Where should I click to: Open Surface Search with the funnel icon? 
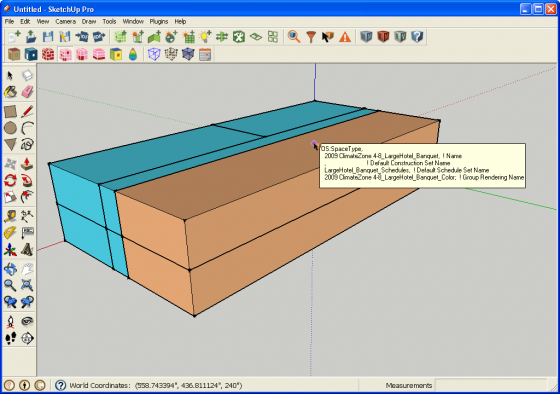point(311,37)
